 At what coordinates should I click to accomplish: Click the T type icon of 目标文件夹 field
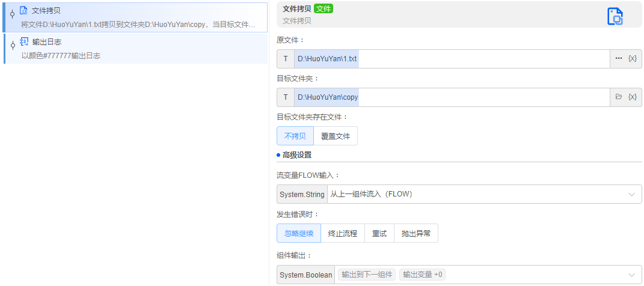click(x=286, y=97)
